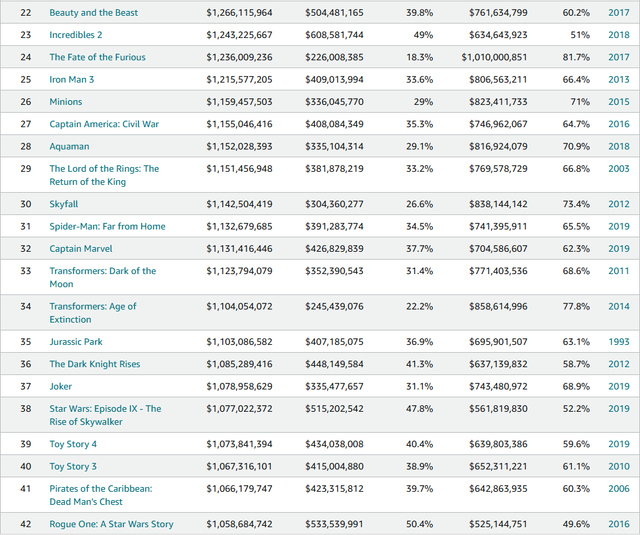640x535 pixels.
Task: Open Lord of the Rings: Return of the King
Action: click(x=104, y=175)
